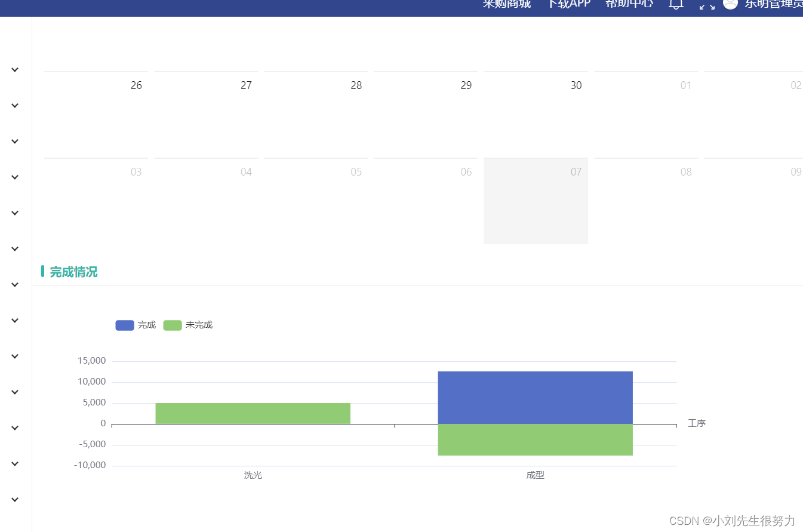This screenshot has height=532, width=803.
Task: Expand the bottommost sidebar chevron
Action: (15, 500)
